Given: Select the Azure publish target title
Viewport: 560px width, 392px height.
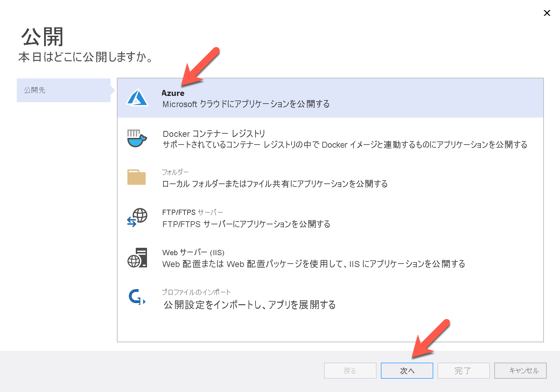Looking at the screenshot, I should 173,93.
